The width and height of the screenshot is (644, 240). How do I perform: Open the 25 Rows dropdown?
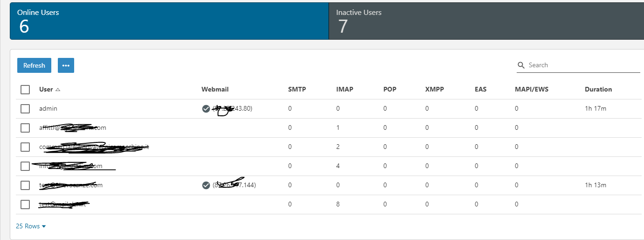[31, 226]
